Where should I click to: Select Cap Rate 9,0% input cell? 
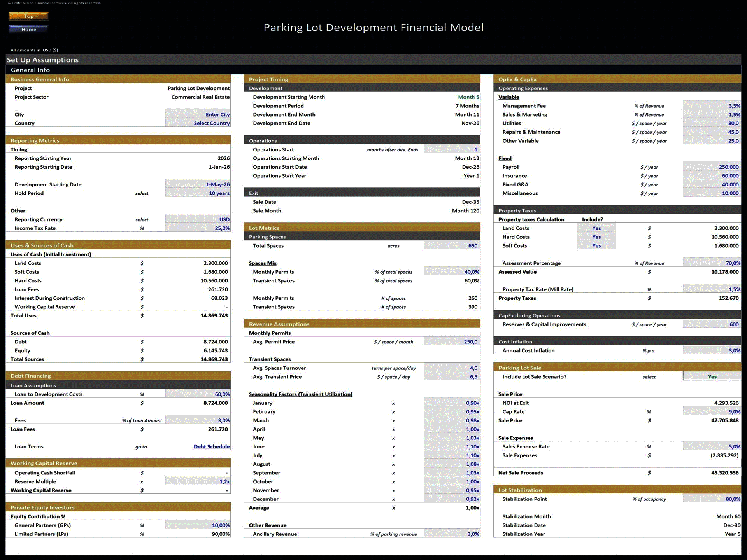click(x=712, y=411)
